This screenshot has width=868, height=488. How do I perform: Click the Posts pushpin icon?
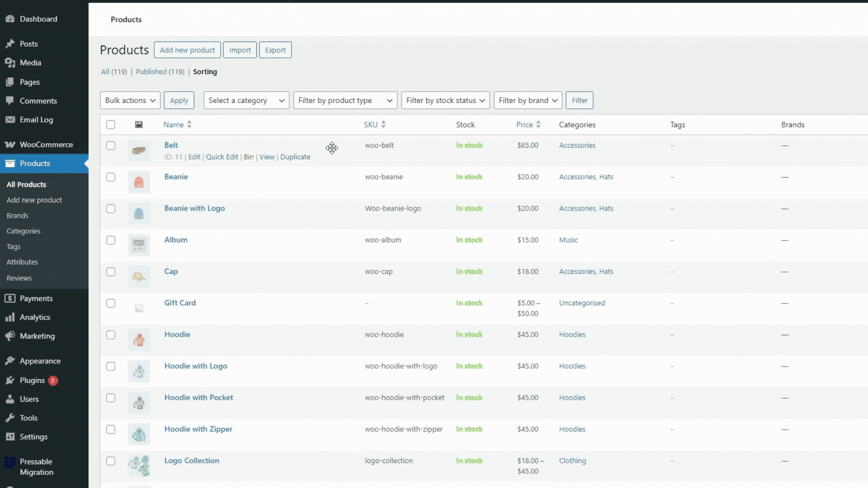coord(10,44)
